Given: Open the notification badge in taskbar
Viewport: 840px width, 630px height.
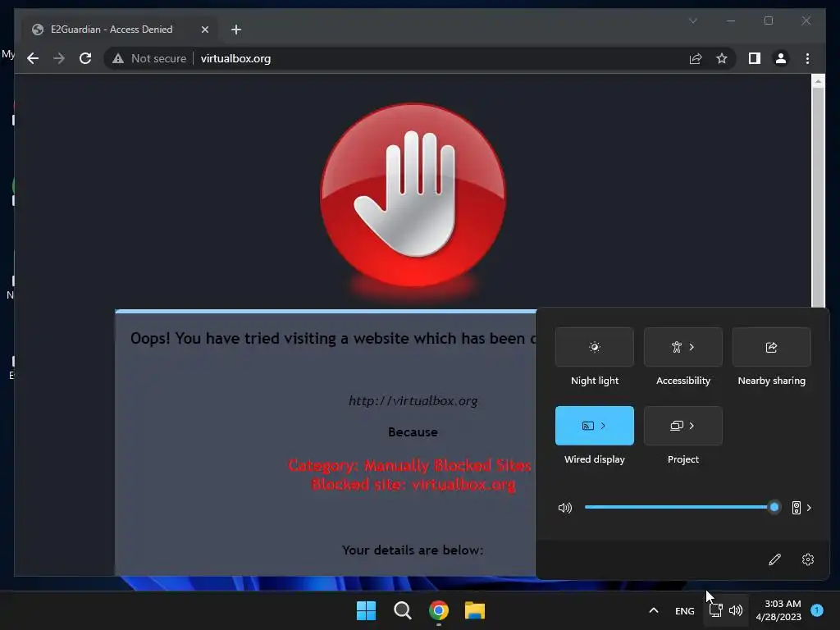Looking at the screenshot, I should pos(817,610).
